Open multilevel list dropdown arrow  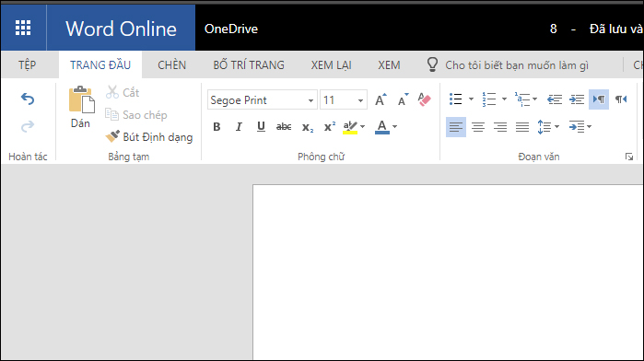[x=534, y=99]
